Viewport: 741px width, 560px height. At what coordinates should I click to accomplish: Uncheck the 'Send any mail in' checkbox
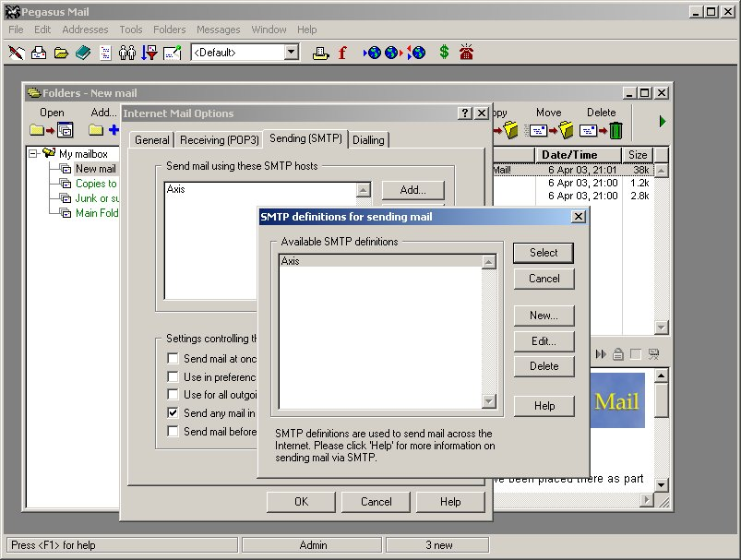pyautogui.click(x=173, y=413)
